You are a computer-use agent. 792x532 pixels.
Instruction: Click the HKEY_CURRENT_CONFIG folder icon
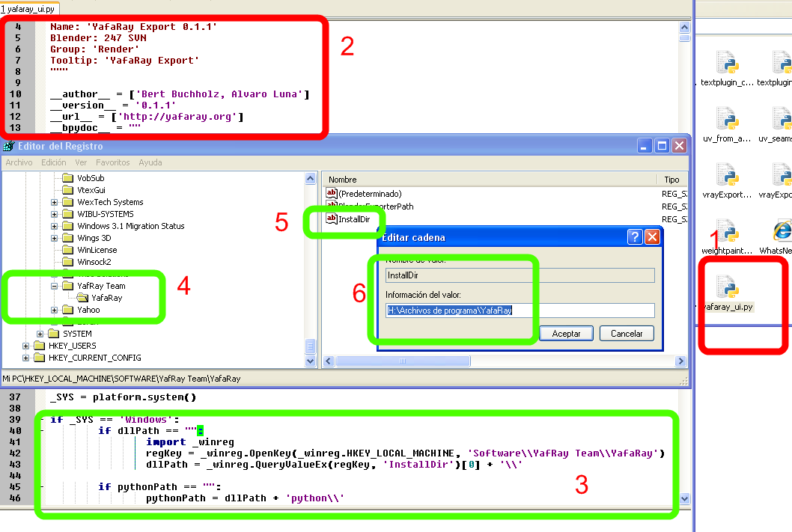(x=40, y=358)
